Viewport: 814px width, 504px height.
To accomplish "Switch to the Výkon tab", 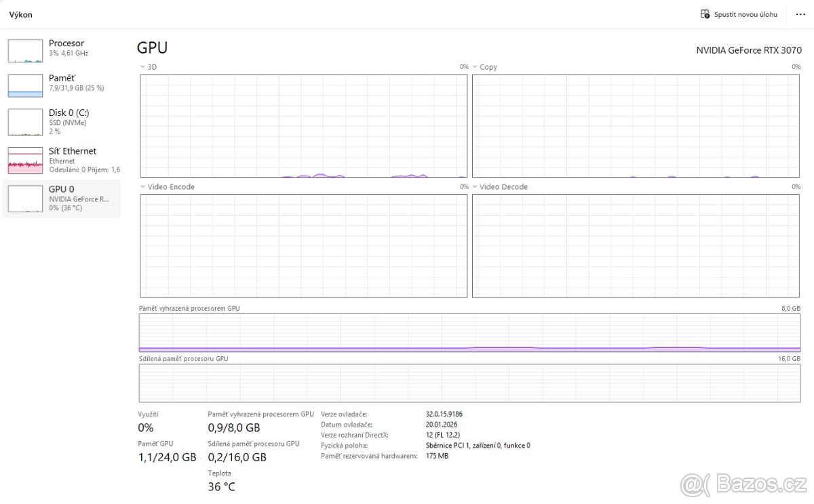I will point(20,14).
